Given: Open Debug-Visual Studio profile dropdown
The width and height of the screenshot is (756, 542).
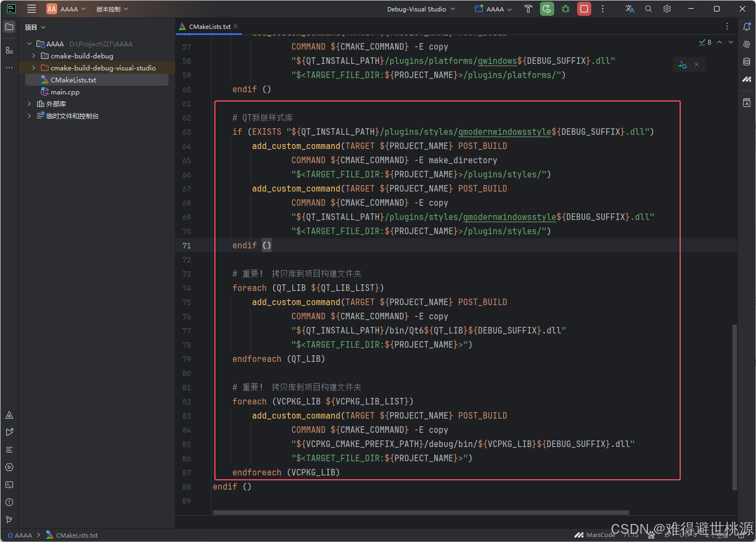Looking at the screenshot, I should (x=421, y=9).
